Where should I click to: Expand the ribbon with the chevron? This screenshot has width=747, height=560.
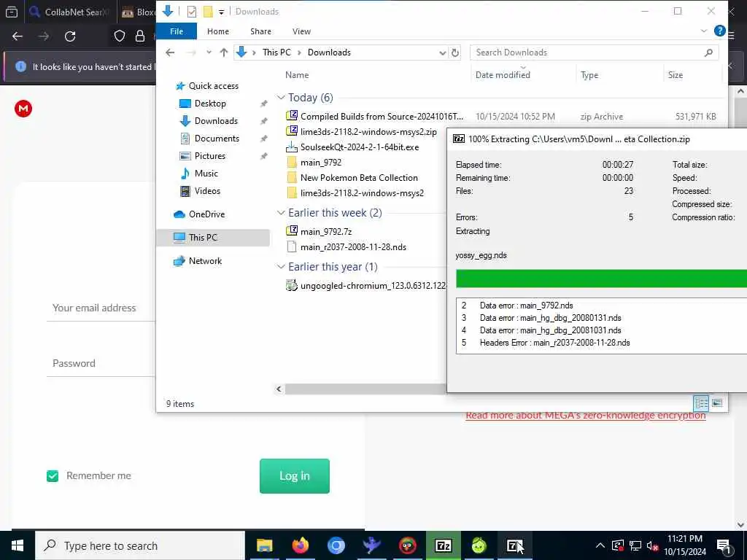click(x=704, y=31)
